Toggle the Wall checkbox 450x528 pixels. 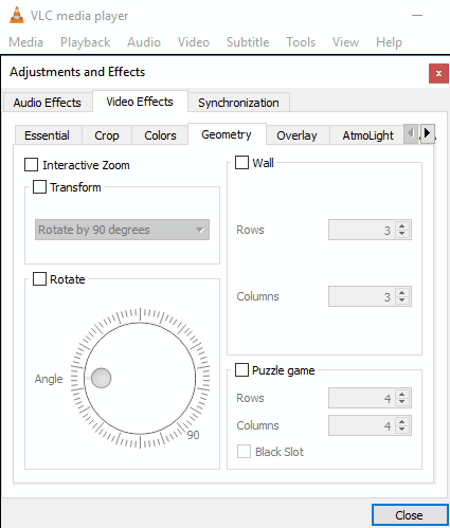[x=242, y=162]
